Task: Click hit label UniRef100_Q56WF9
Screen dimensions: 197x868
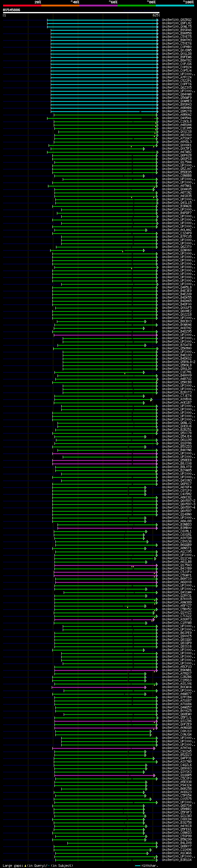Action: click(x=177, y=98)
